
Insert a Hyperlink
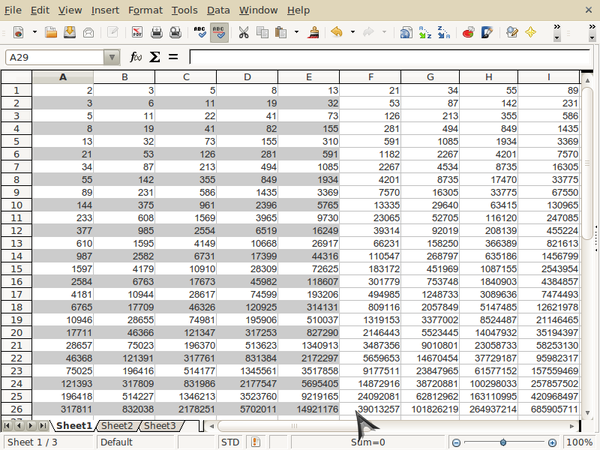[406, 33]
